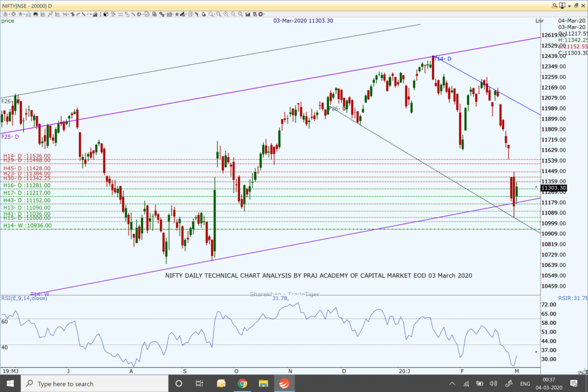This screenshot has width=588, height=392.
Task: Open the Cortana circle icon on taskbar
Action: click(179, 383)
